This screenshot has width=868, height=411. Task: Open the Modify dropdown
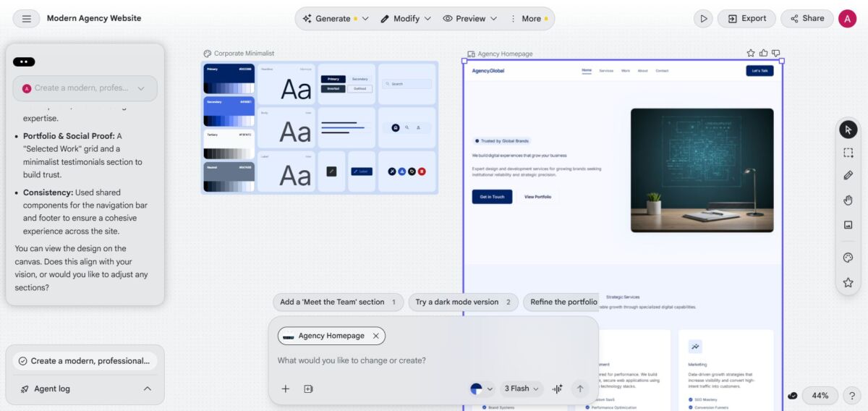[405, 19]
